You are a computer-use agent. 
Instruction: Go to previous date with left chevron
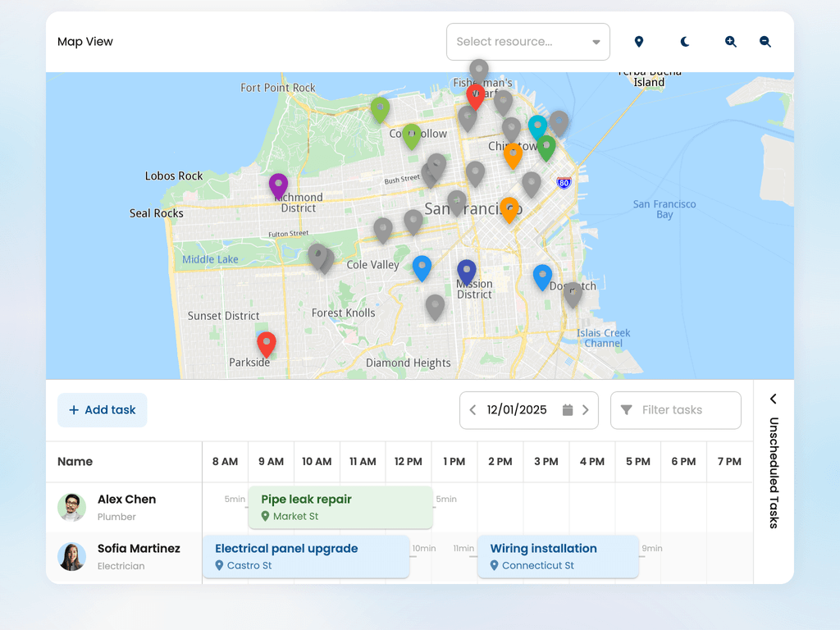tap(472, 410)
